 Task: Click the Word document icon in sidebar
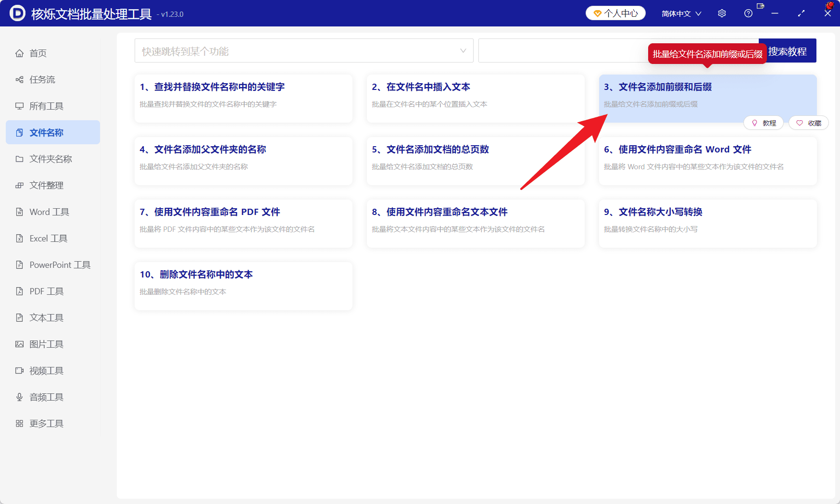(x=19, y=212)
